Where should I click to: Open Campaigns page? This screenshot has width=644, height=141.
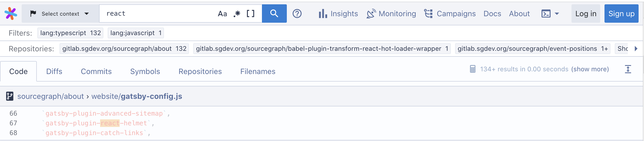tap(450, 14)
